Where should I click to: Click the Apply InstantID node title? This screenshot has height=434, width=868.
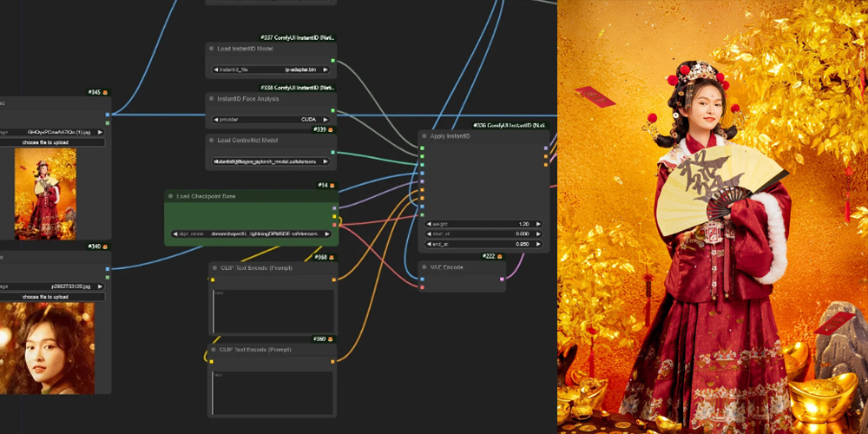pyautogui.click(x=450, y=135)
